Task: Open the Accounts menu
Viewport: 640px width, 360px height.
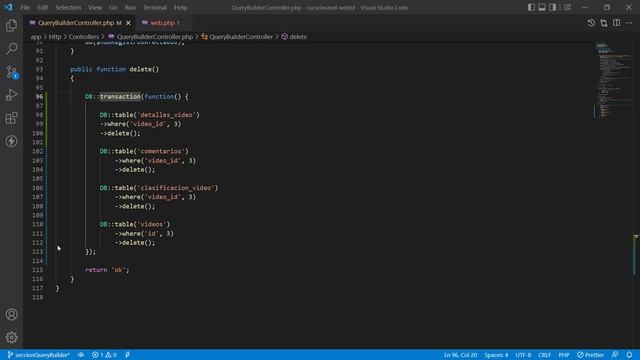Action: coord(11,314)
